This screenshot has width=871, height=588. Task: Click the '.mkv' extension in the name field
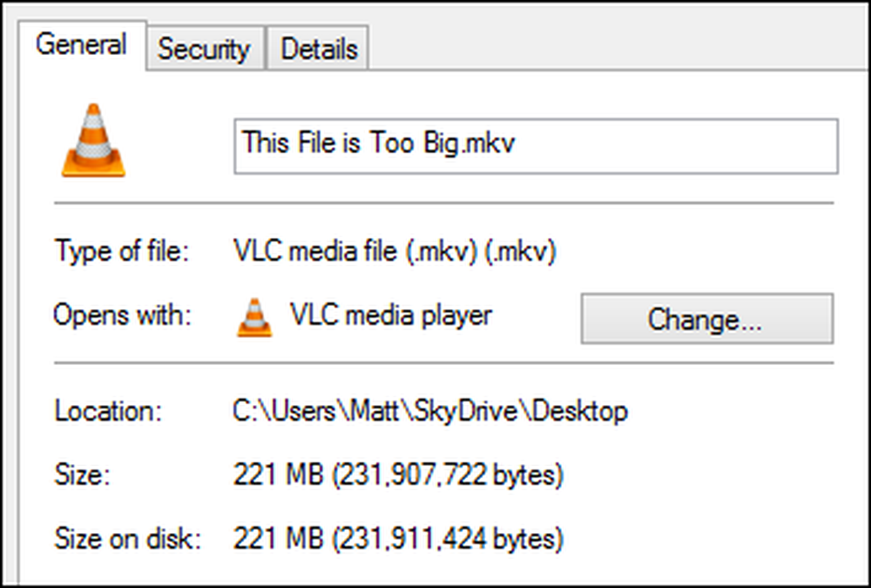click(489, 144)
